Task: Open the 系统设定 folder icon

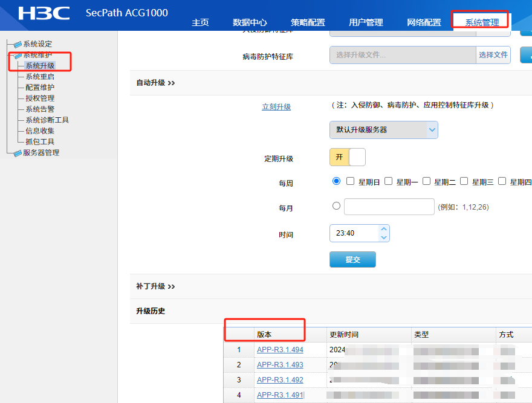Action: tap(18, 45)
